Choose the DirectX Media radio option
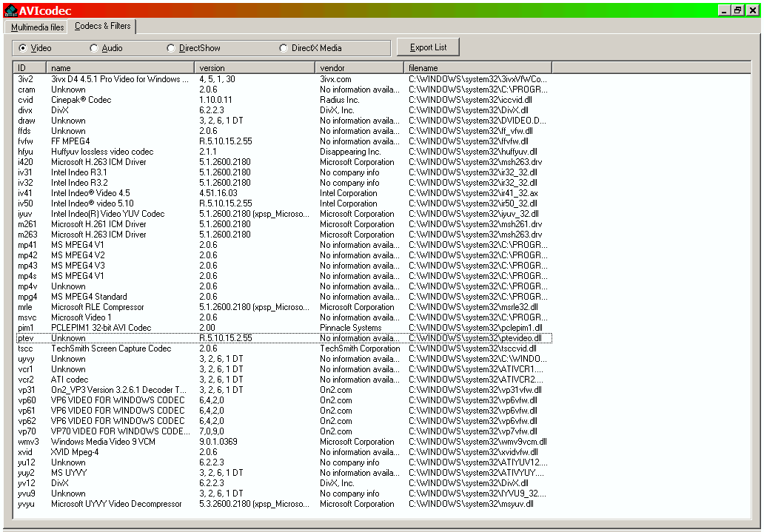764x532 pixels. coord(310,48)
